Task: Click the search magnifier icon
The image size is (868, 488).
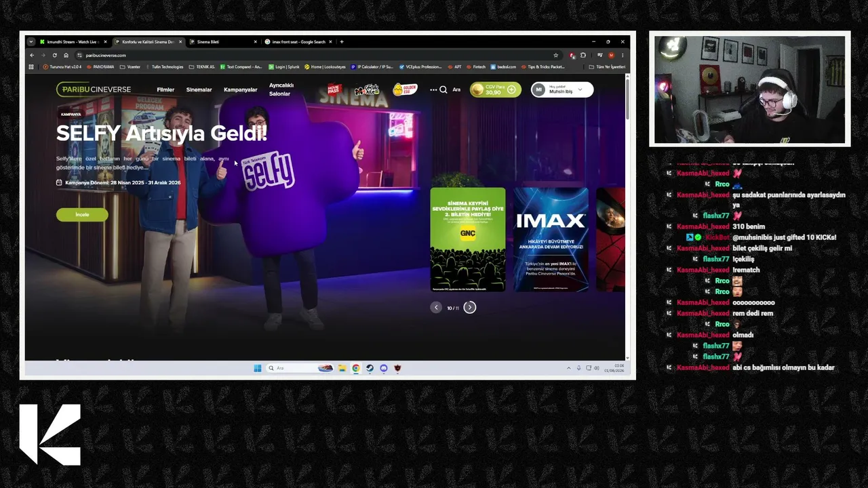Action: (443, 89)
